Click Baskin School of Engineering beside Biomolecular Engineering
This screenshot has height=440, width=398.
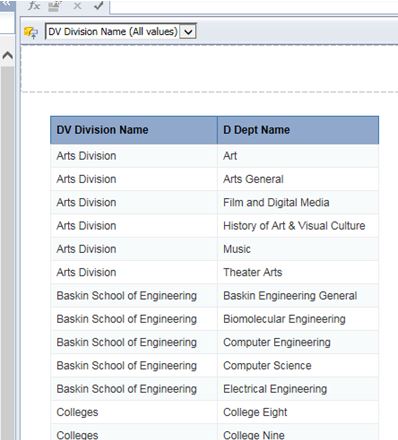pos(134,319)
